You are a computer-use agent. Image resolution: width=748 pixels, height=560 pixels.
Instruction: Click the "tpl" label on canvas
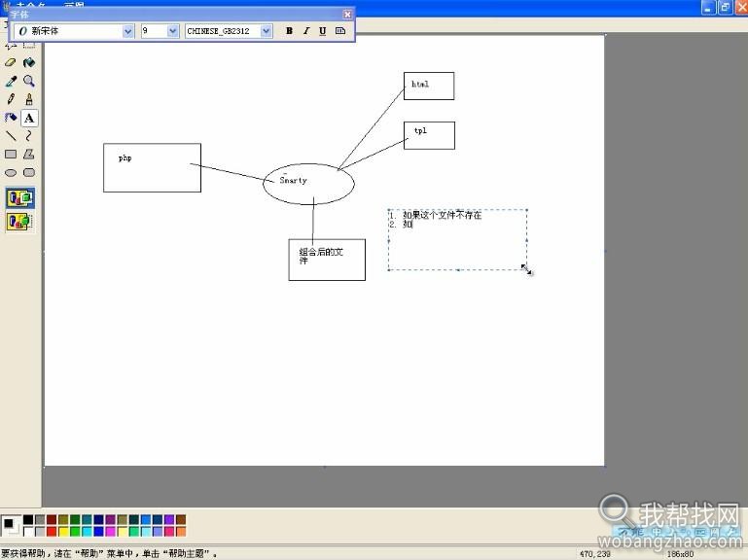click(x=420, y=130)
